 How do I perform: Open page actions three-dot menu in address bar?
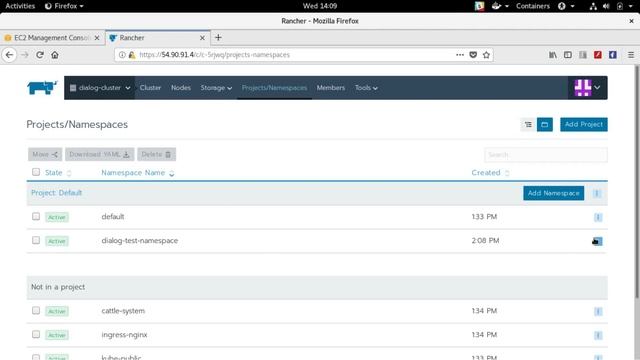pyautogui.click(x=460, y=55)
